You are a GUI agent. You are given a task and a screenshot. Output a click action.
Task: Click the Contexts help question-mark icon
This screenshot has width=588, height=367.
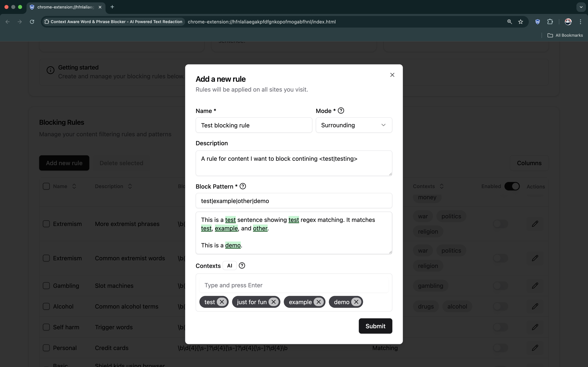coord(242,266)
